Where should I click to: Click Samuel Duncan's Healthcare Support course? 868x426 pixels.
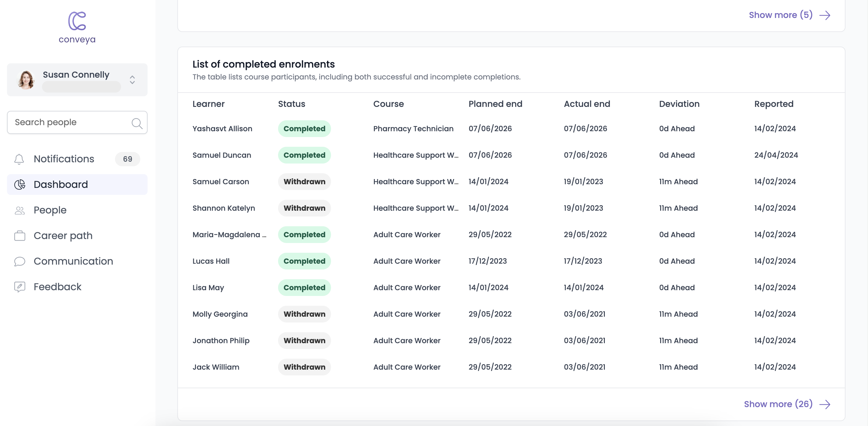[x=416, y=155]
